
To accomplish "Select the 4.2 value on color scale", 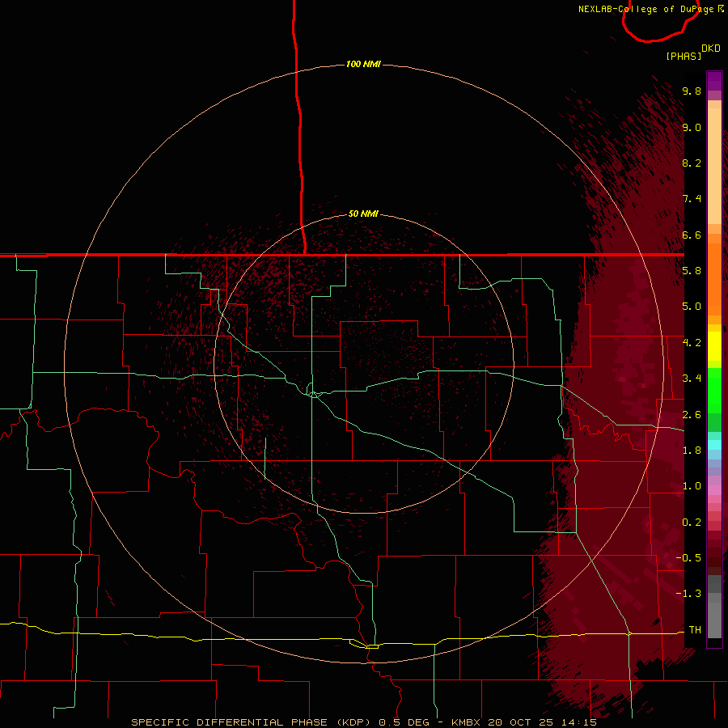I will (692, 343).
